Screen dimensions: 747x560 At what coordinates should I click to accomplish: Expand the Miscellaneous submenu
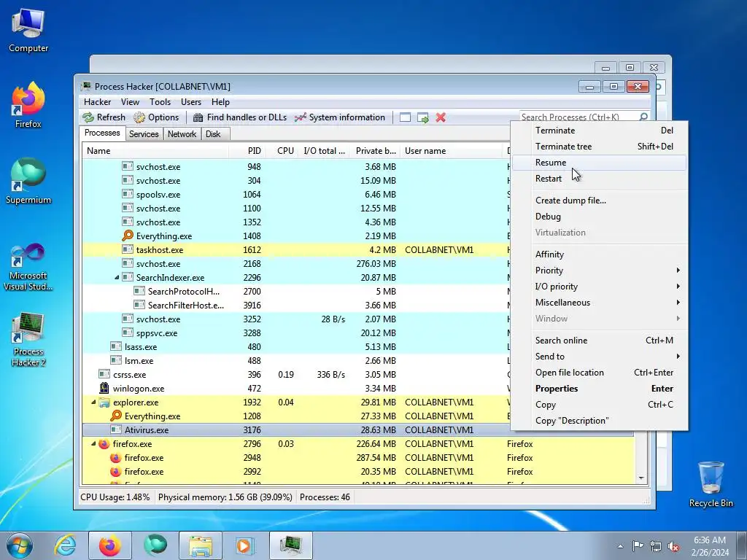coord(600,303)
